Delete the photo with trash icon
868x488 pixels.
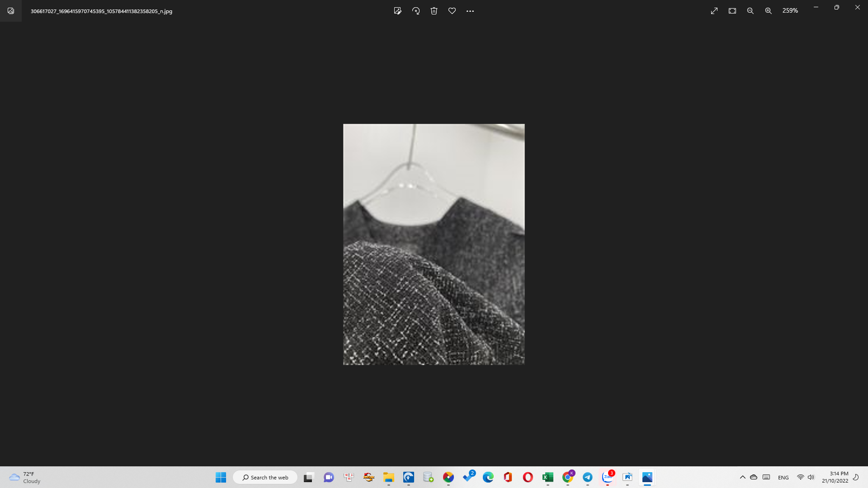click(x=434, y=11)
